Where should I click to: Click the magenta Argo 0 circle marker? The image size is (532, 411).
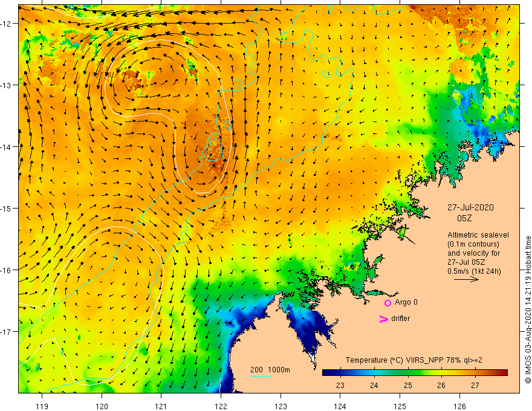(x=388, y=303)
